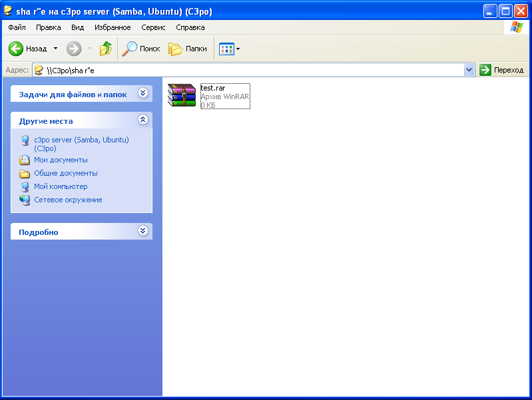
Task: Open the Назад history dropdown arrow
Action: (56, 49)
